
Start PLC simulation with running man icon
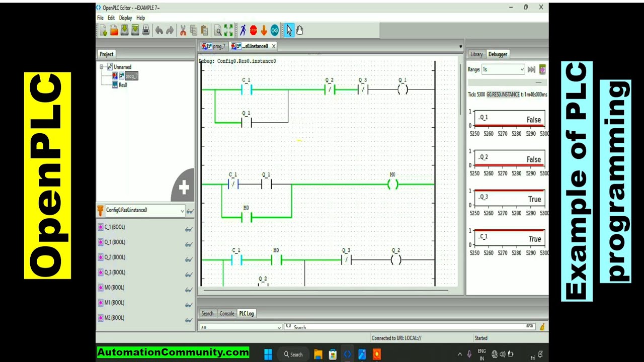pyautogui.click(x=243, y=31)
